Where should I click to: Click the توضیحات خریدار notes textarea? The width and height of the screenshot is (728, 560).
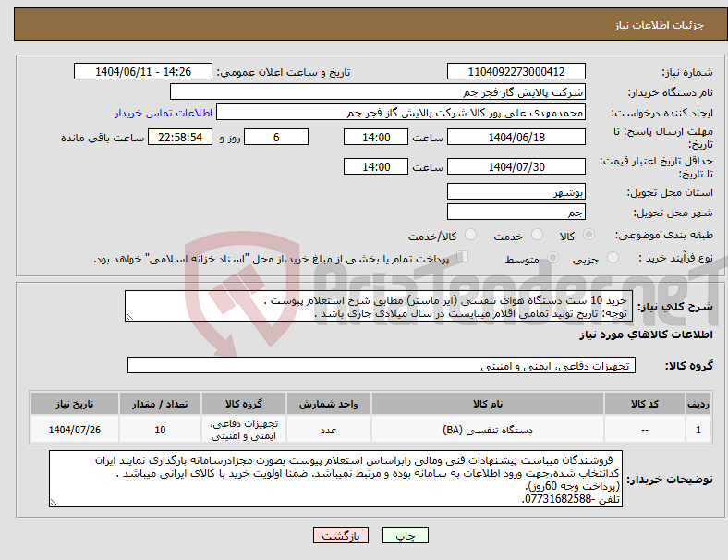[x=335, y=479]
